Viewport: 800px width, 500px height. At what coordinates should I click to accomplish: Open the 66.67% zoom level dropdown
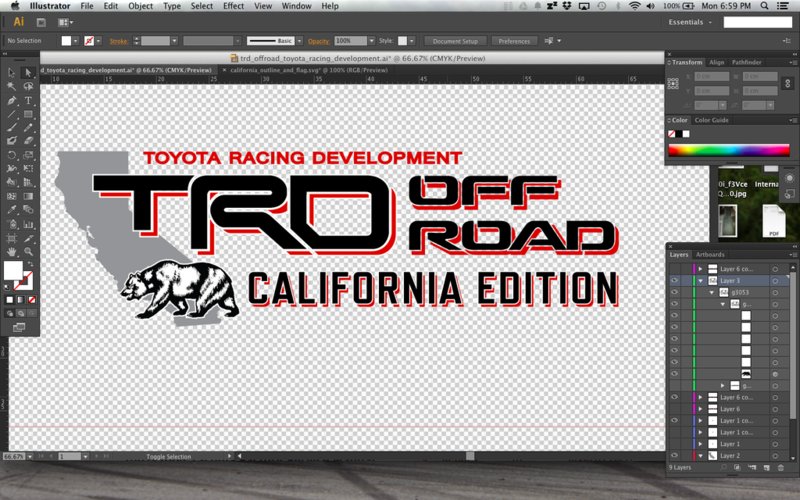coord(30,457)
